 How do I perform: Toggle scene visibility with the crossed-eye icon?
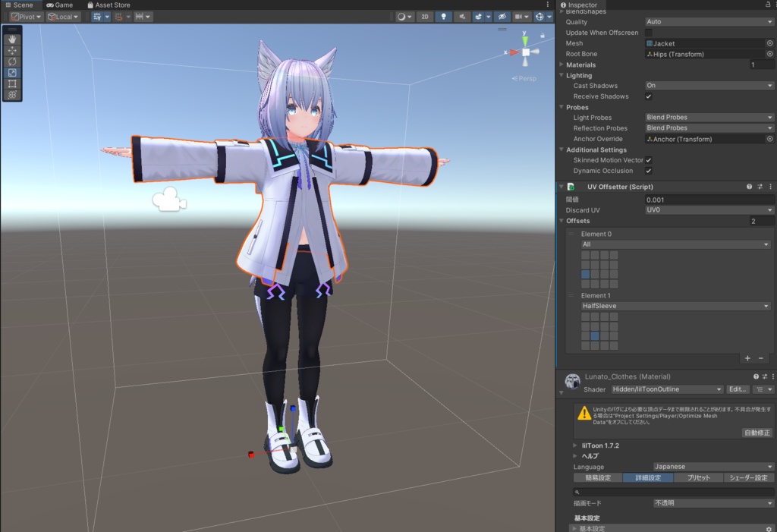pyautogui.click(x=501, y=17)
